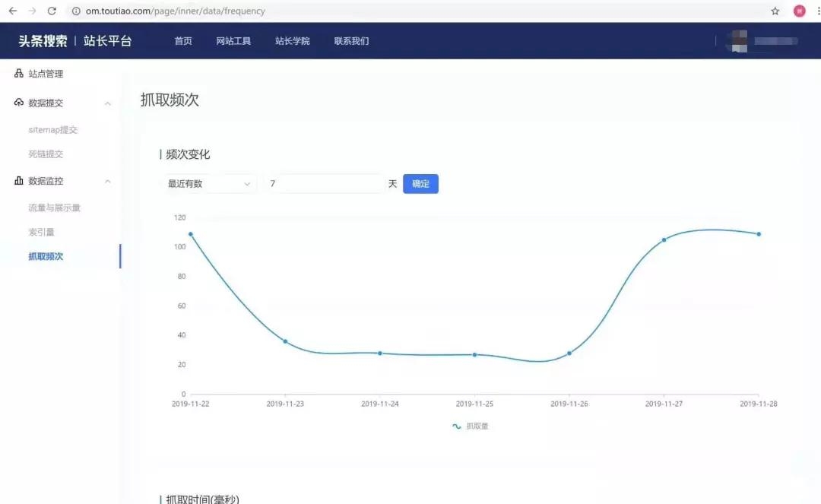This screenshot has height=504, width=821.
Task: Click the browser back arrow
Action: click(11, 11)
